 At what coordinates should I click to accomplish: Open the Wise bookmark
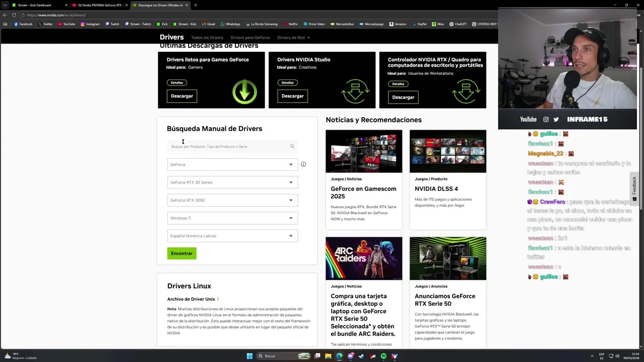pos(438,24)
